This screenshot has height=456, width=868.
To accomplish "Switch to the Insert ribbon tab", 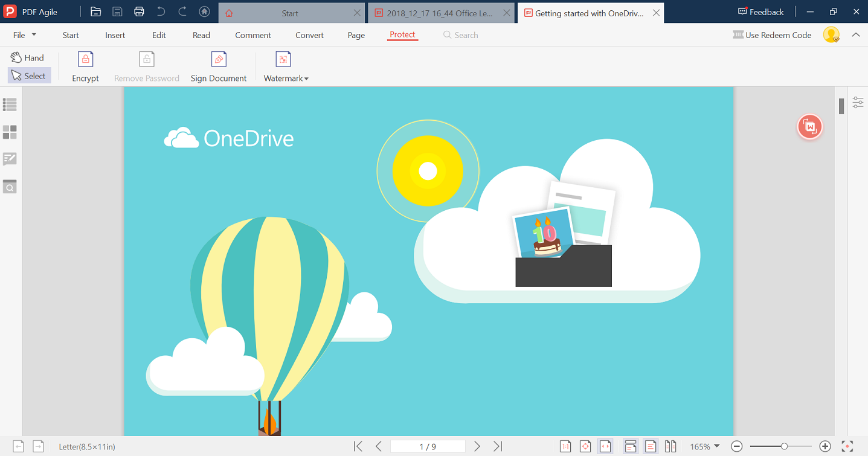I will (115, 35).
